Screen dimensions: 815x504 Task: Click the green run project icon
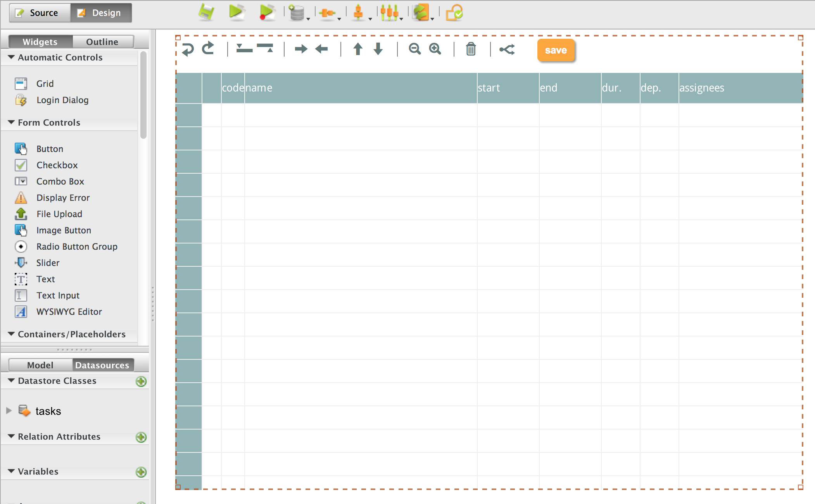(x=236, y=12)
